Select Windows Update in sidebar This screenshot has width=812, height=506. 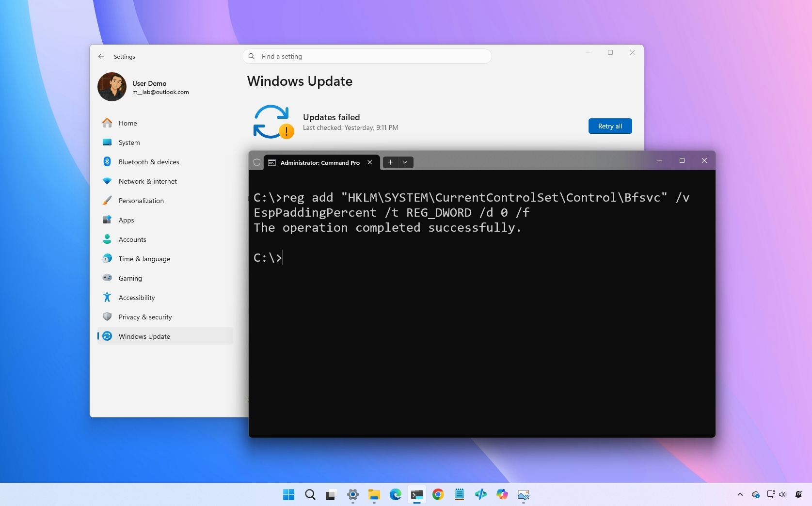pyautogui.click(x=165, y=336)
